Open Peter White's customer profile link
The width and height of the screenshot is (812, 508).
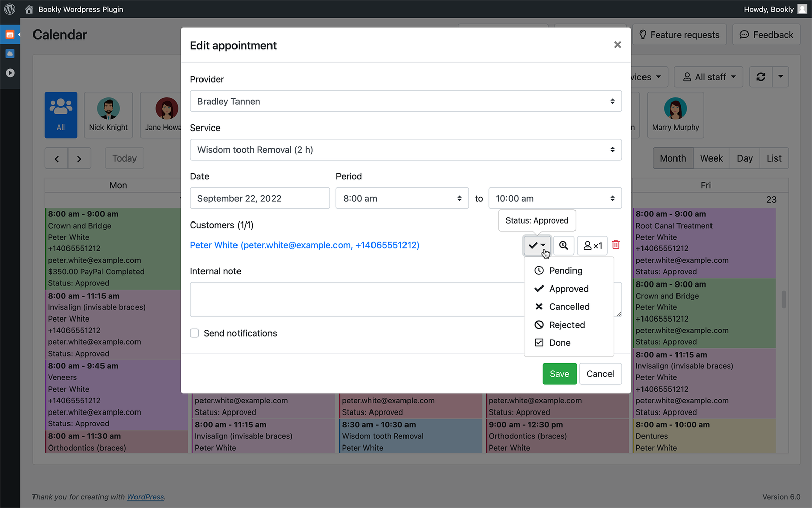point(304,245)
